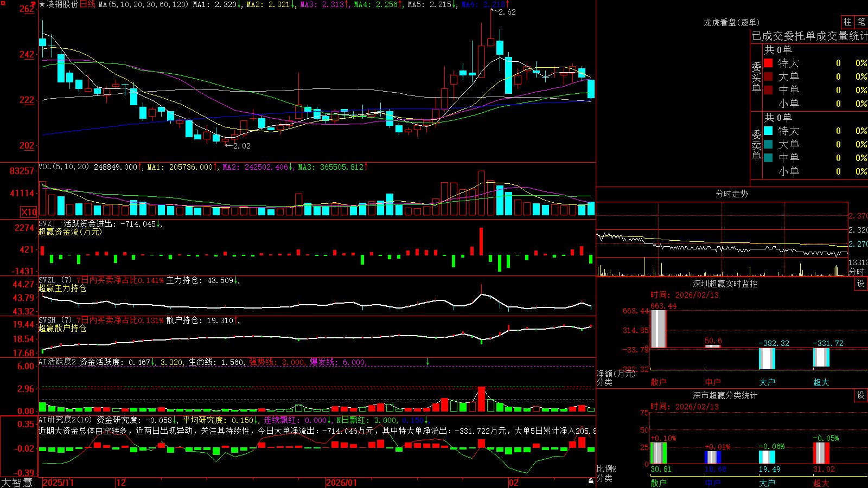This screenshot has width=868, height=488.
Task: Click the 委买单 section label
Action: coord(756,77)
